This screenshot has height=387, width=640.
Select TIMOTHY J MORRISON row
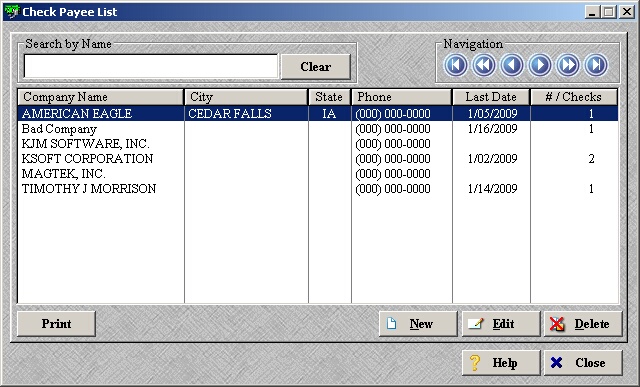tap(318, 189)
